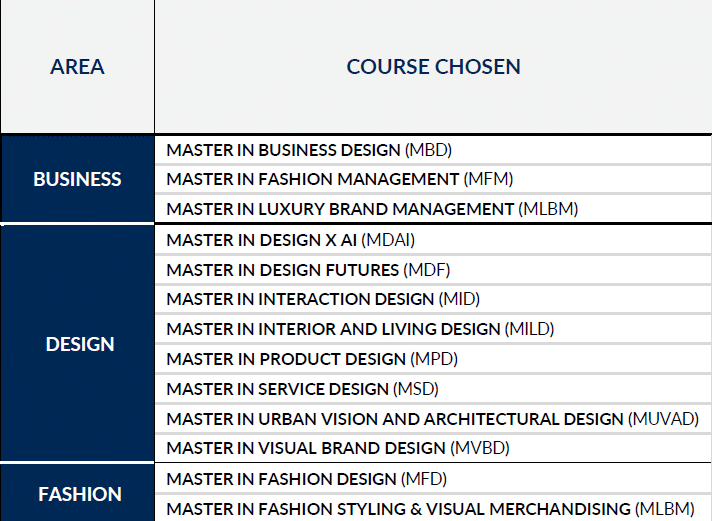Select Master in Interaction Design row
This screenshot has height=521, width=712.
(316, 299)
